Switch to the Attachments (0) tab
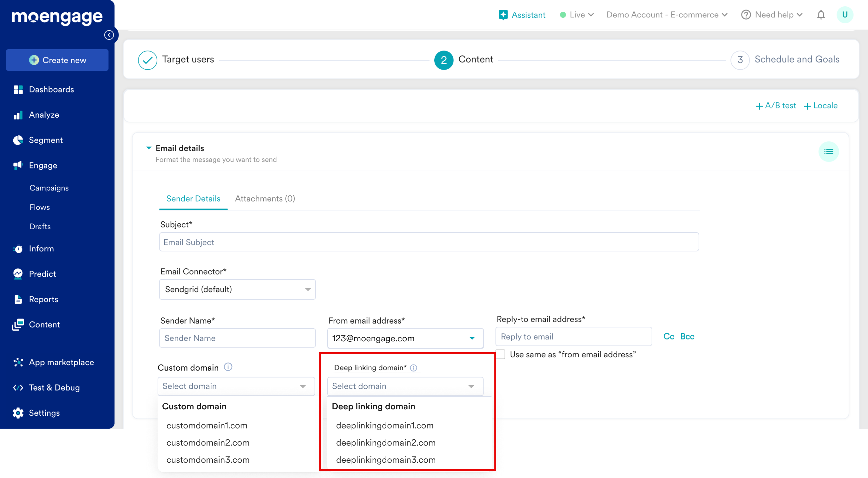This screenshot has height=478, width=868. pos(265,199)
